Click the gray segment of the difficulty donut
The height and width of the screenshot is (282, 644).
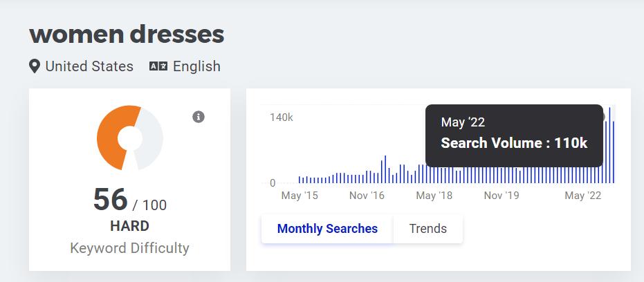pyautogui.click(x=152, y=138)
